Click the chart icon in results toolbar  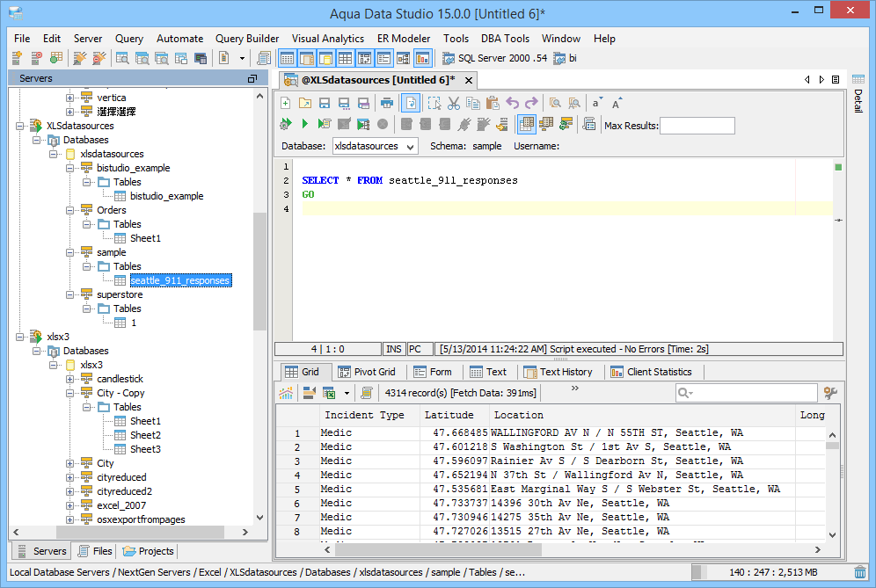coord(286,393)
